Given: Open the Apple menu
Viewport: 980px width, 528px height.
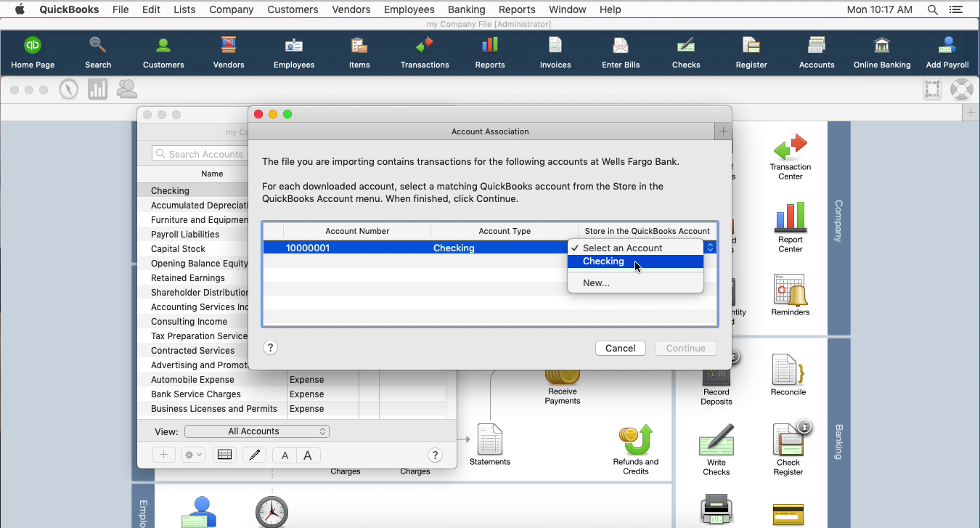Looking at the screenshot, I should click(x=20, y=9).
